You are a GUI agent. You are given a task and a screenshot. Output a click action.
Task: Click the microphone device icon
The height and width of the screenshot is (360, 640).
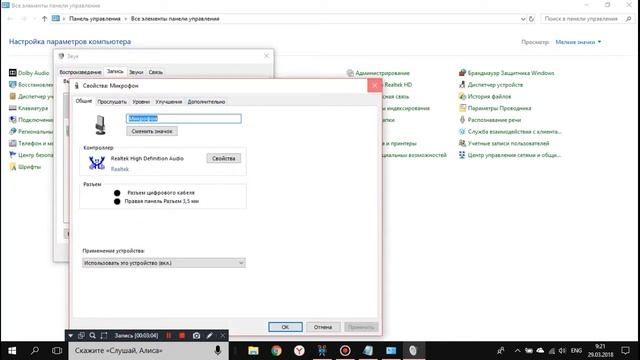click(x=100, y=125)
